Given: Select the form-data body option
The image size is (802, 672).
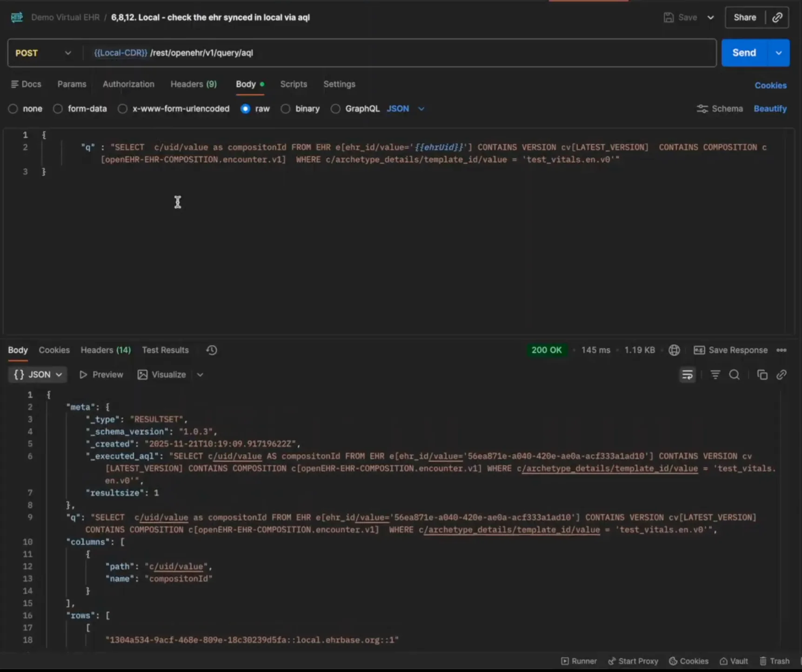Looking at the screenshot, I should (57, 108).
